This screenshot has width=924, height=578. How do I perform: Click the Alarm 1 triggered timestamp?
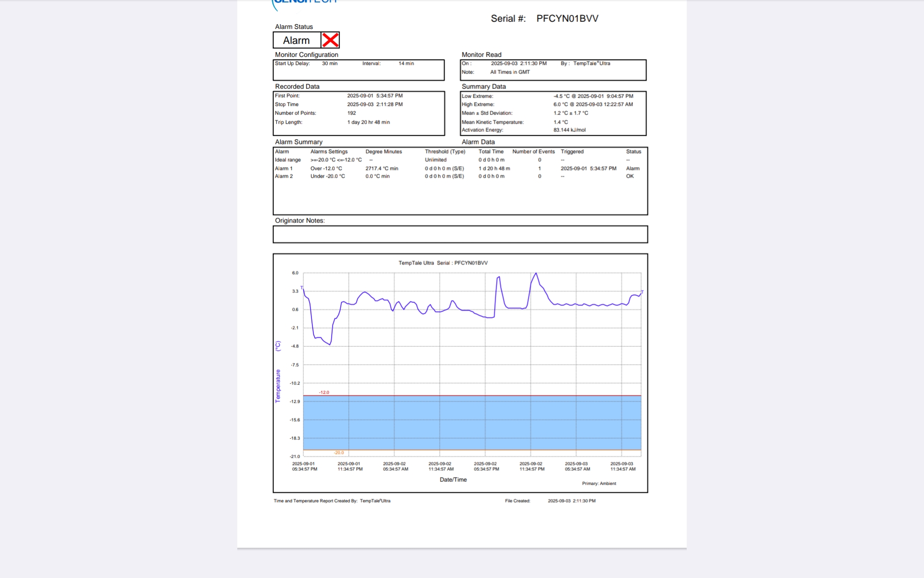coord(588,169)
